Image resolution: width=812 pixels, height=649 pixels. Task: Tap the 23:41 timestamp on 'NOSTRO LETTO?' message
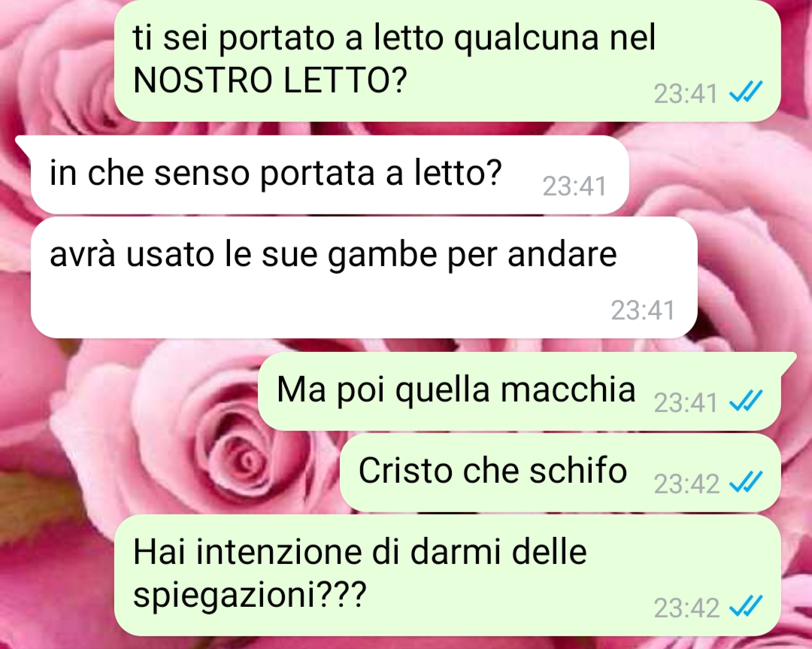[685, 94]
